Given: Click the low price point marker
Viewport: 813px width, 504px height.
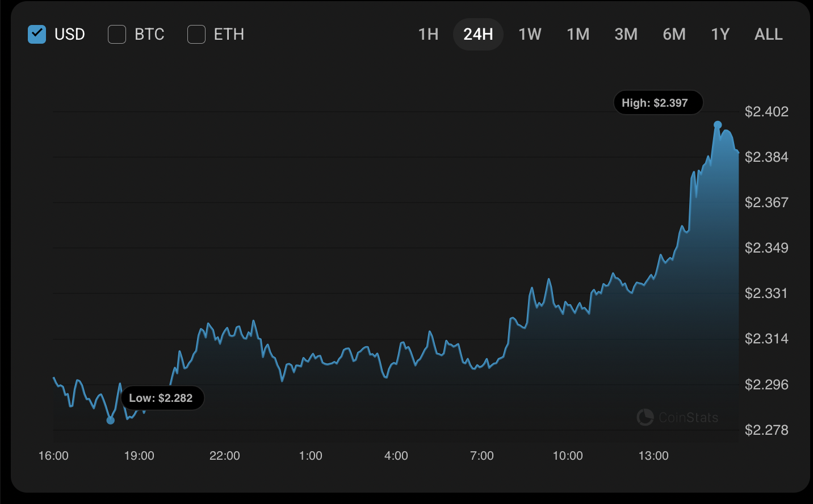Looking at the screenshot, I should coord(111,420).
